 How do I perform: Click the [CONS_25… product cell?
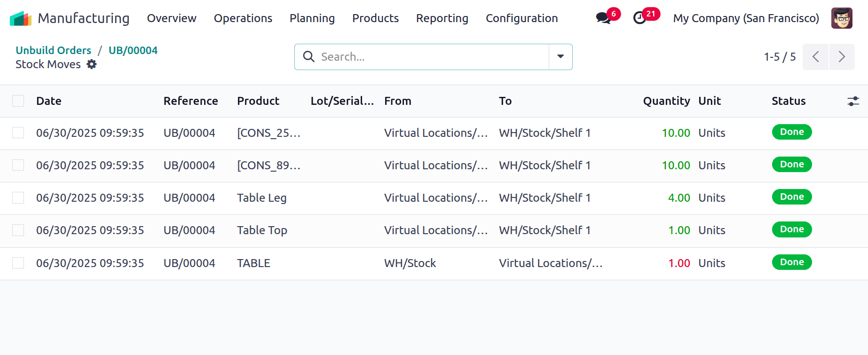click(268, 133)
